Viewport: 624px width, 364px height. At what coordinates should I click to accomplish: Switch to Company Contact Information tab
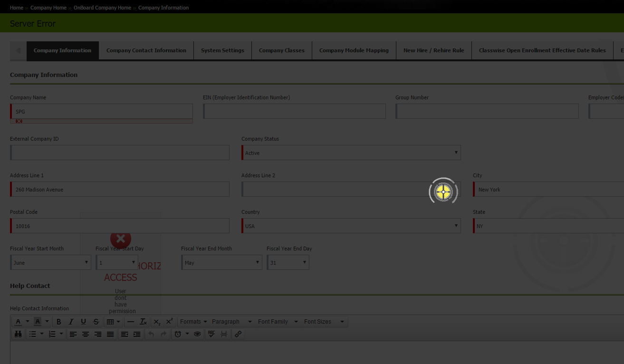point(146,50)
